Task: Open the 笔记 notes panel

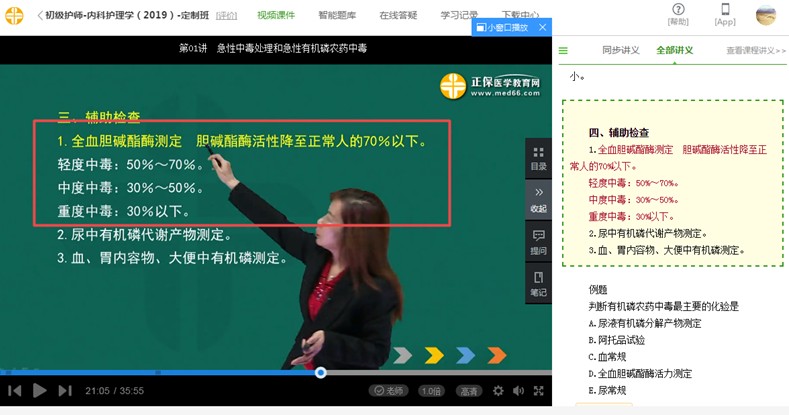Action: 538,283
